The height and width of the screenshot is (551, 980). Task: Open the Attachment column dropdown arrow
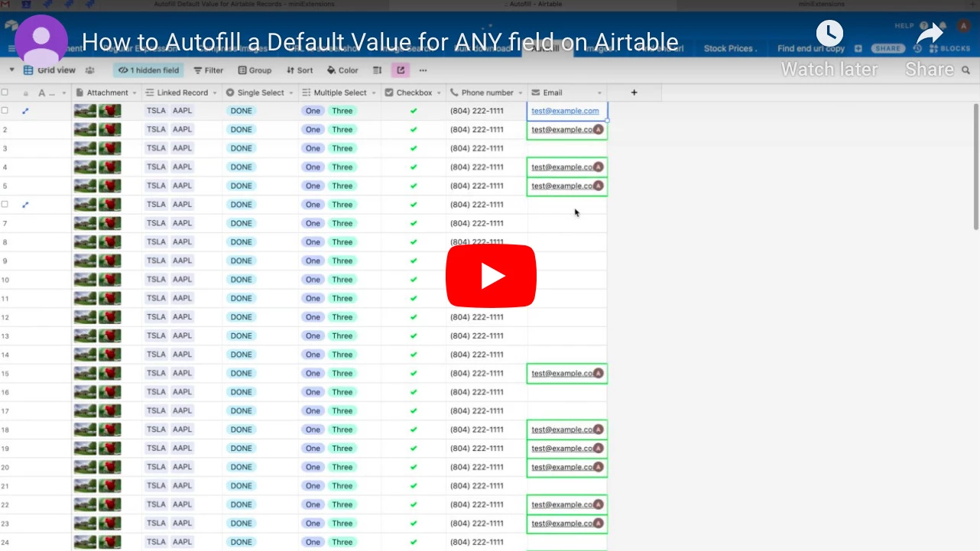click(135, 93)
